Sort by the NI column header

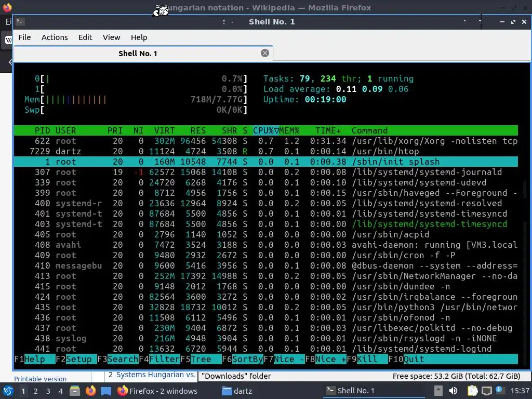(x=138, y=130)
